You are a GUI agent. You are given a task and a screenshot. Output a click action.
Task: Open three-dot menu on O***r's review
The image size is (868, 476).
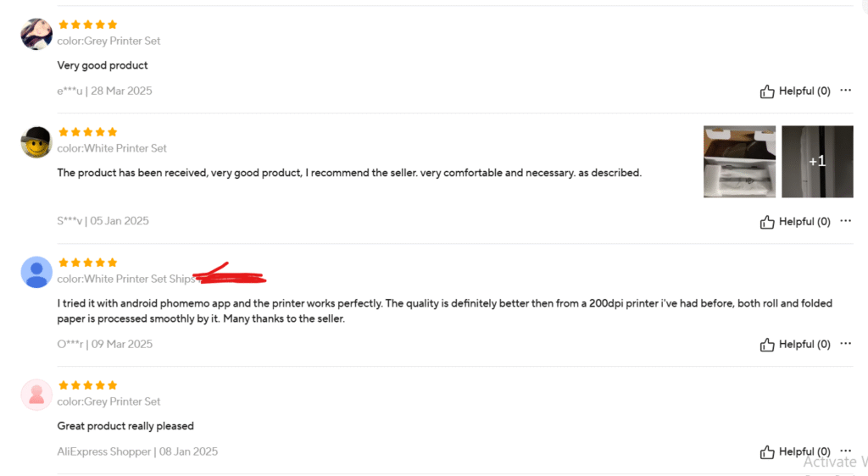[x=845, y=344]
